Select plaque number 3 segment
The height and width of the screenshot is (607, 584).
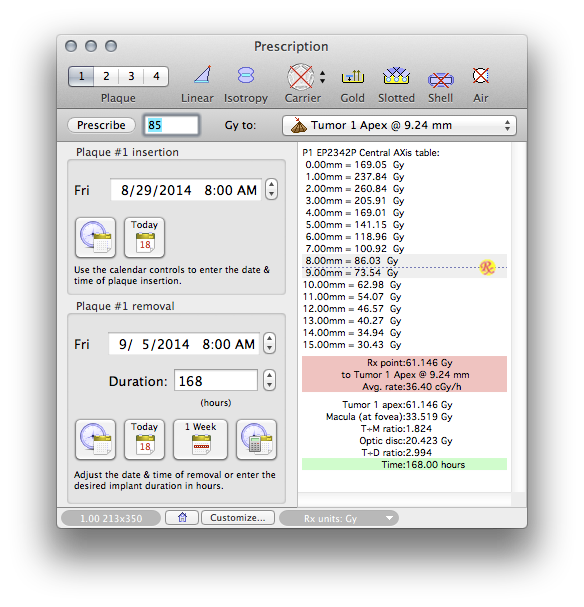(131, 76)
